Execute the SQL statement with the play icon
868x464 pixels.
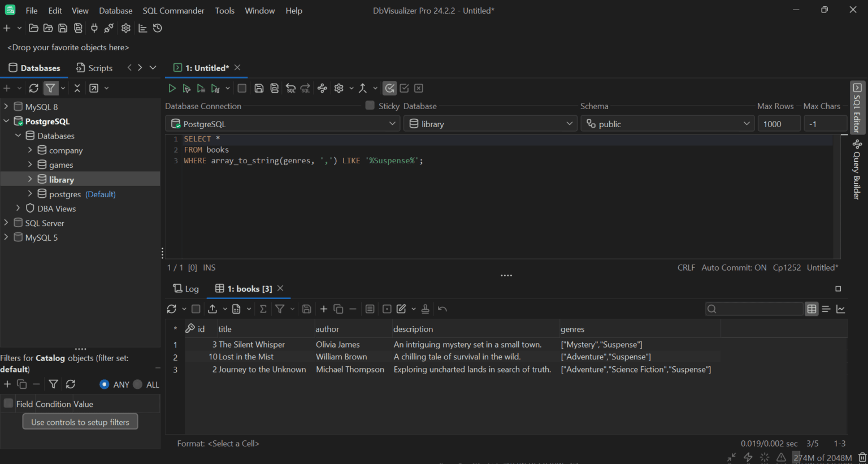(x=172, y=88)
